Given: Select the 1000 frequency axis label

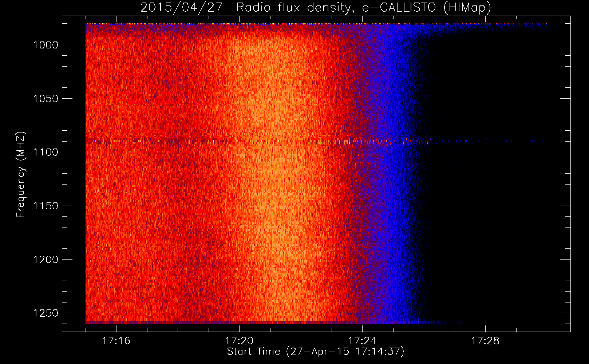Looking at the screenshot, I should point(46,45).
